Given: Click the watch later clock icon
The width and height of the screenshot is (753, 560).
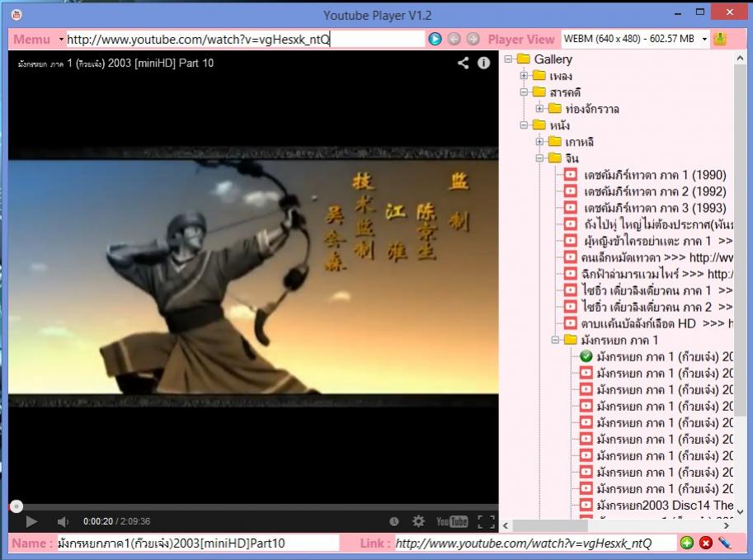Looking at the screenshot, I should click(394, 521).
